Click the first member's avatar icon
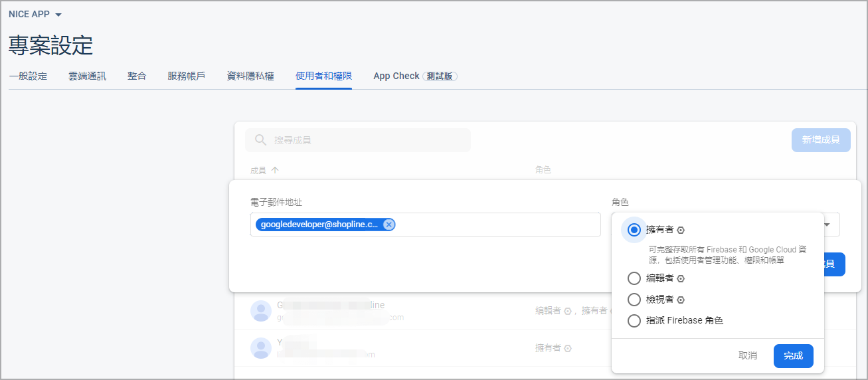The image size is (868, 380). pyautogui.click(x=261, y=311)
